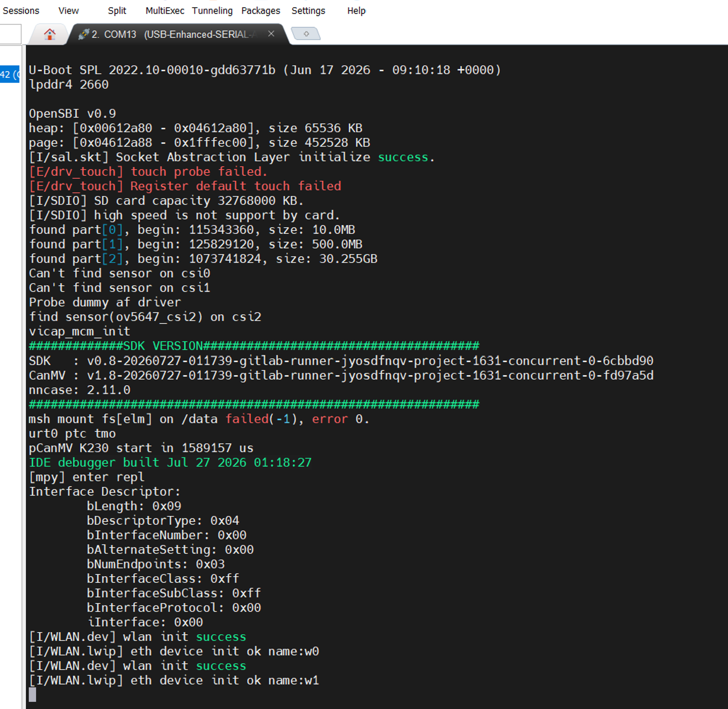Click the serial plug icon on COM13 tab
Screen dimensions: 728x709
83,34
